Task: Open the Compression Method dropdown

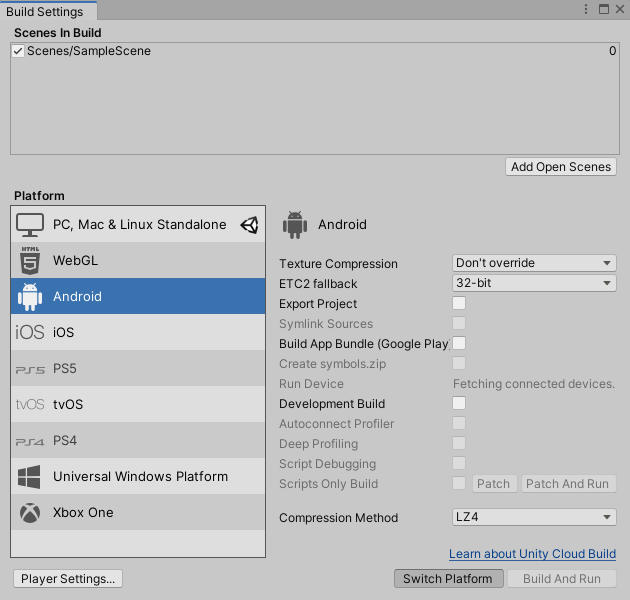Action: [x=534, y=517]
